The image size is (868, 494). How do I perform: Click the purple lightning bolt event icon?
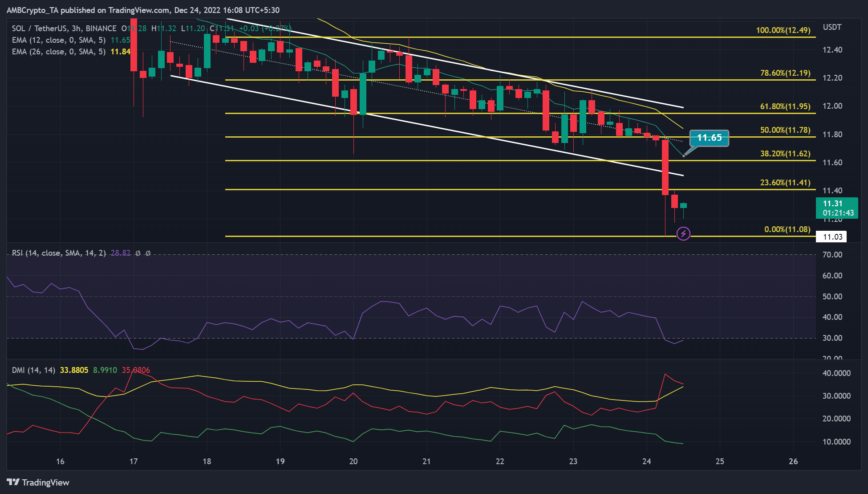683,233
